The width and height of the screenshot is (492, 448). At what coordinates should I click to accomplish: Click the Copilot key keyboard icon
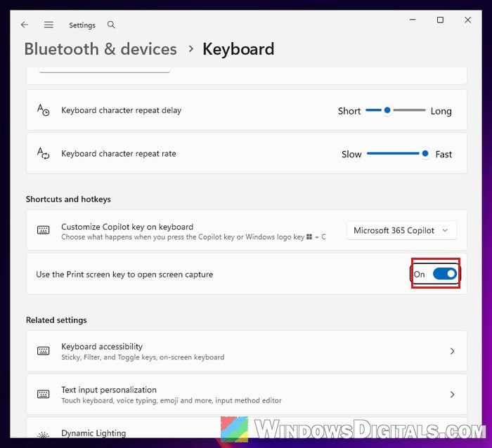44,230
